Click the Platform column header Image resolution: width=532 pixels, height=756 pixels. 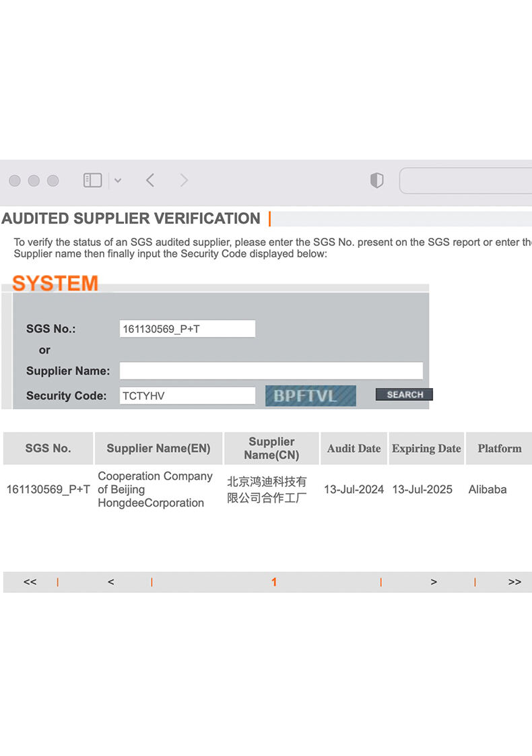499,448
